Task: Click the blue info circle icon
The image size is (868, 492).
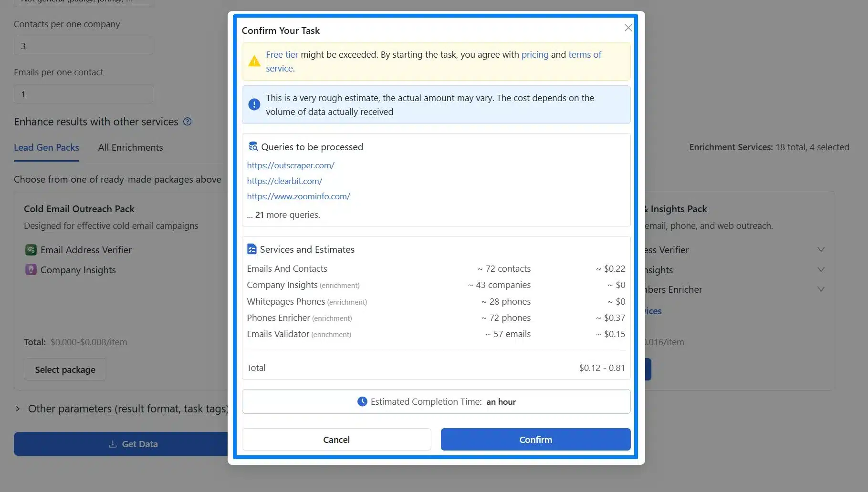Action: 254,104
